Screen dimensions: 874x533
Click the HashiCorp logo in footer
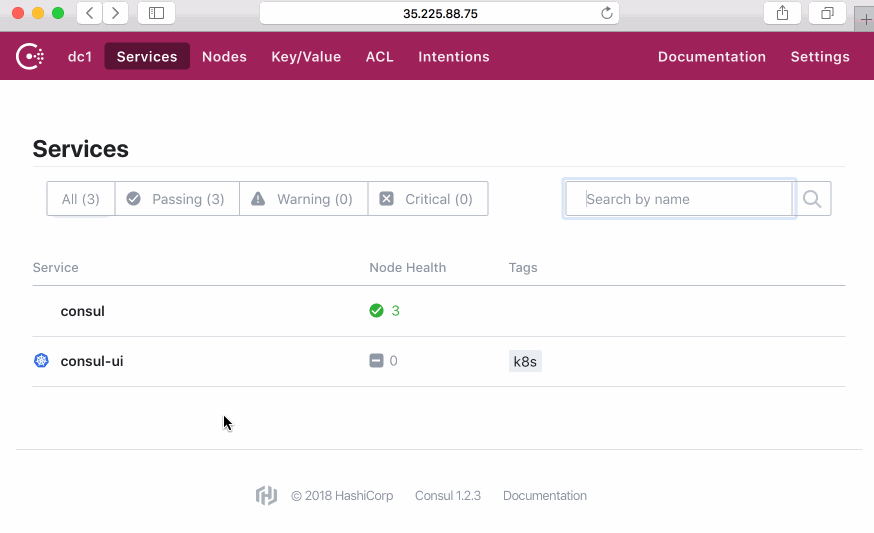(x=266, y=495)
